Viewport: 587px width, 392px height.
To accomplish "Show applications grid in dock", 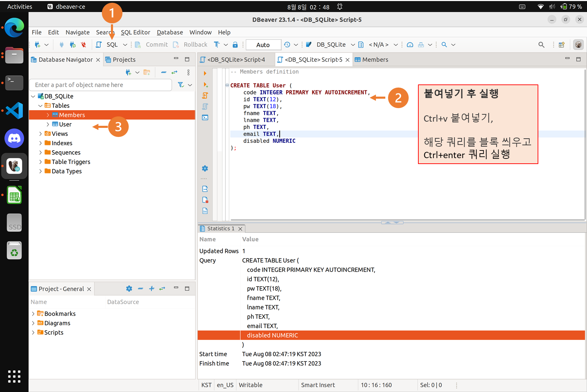I will point(14,376).
